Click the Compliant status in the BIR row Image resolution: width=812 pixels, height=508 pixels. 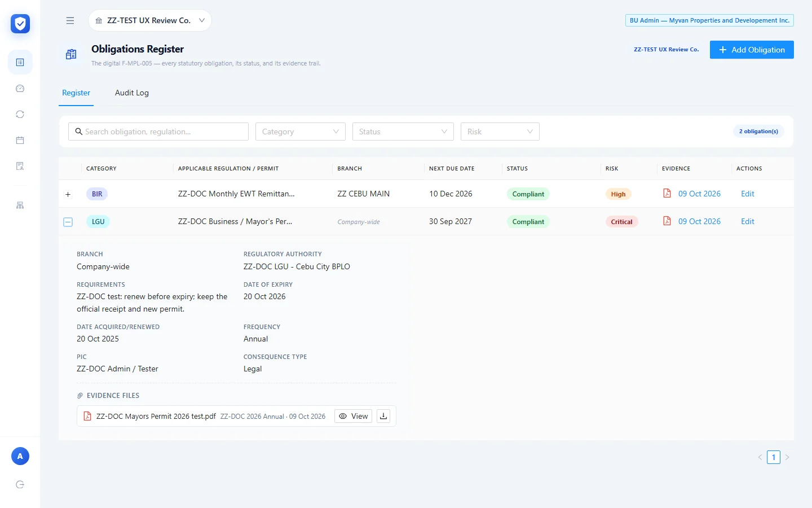pos(528,194)
